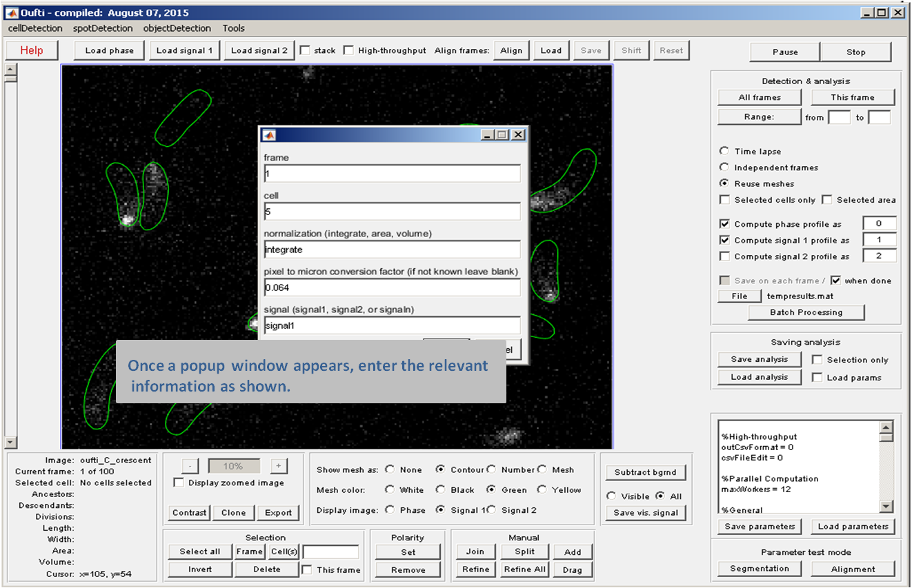Set mesh color to Yellow

[542, 490]
